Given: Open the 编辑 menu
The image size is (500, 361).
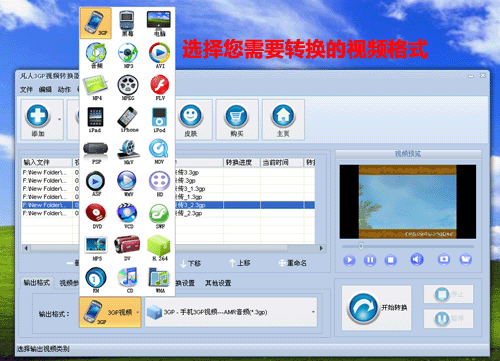Looking at the screenshot, I should [x=45, y=89].
